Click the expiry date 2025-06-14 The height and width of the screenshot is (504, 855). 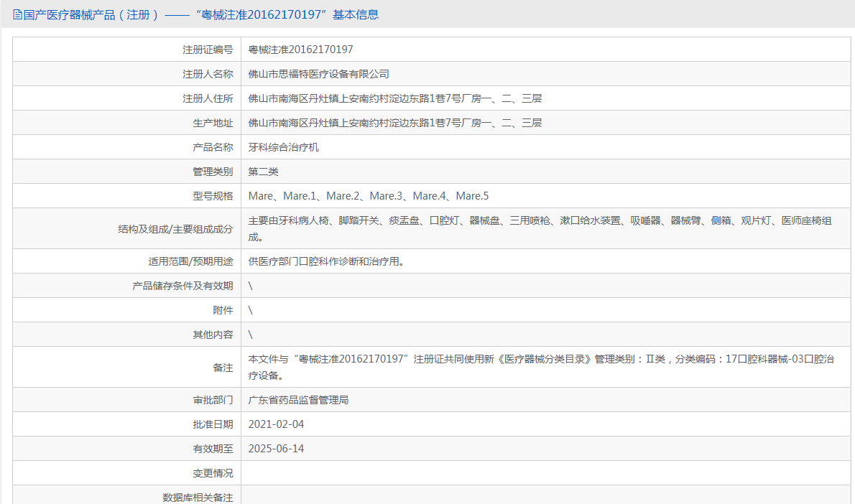[276, 449]
